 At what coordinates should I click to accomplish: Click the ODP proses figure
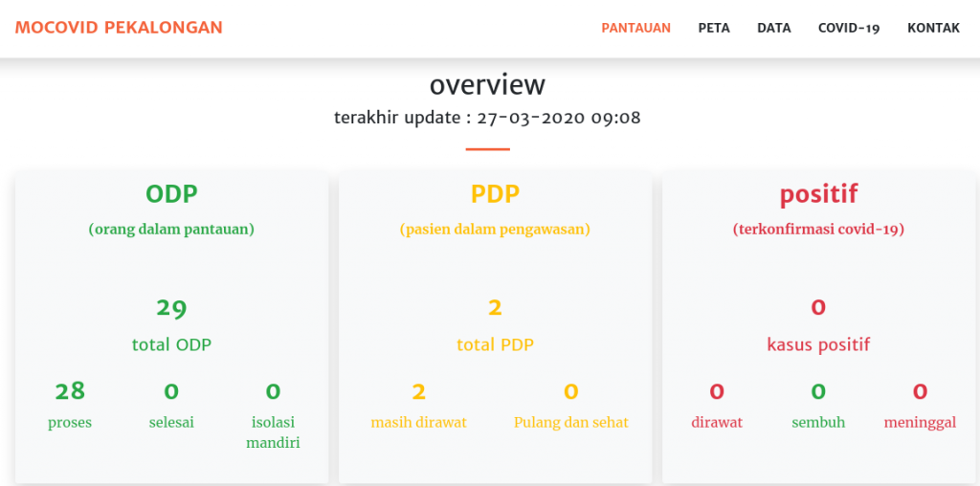click(70, 390)
